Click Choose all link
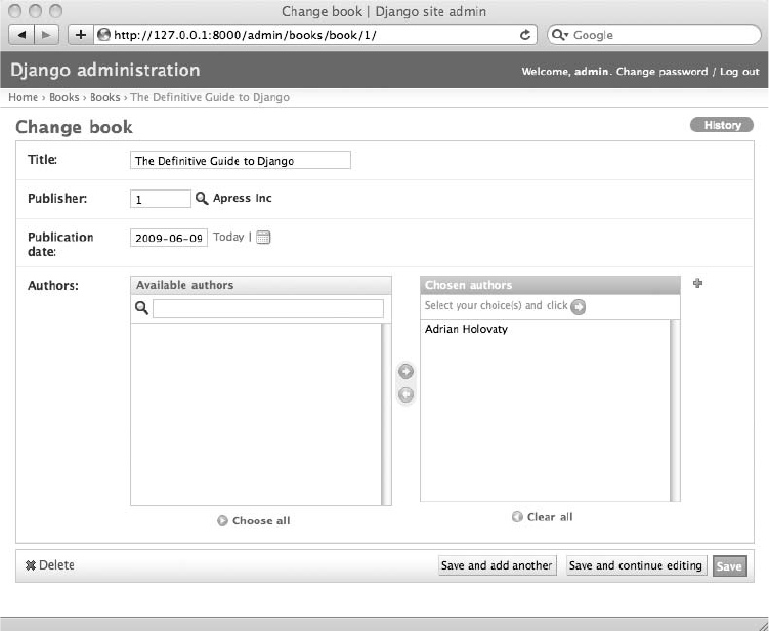This screenshot has width=769, height=631. click(x=261, y=520)
